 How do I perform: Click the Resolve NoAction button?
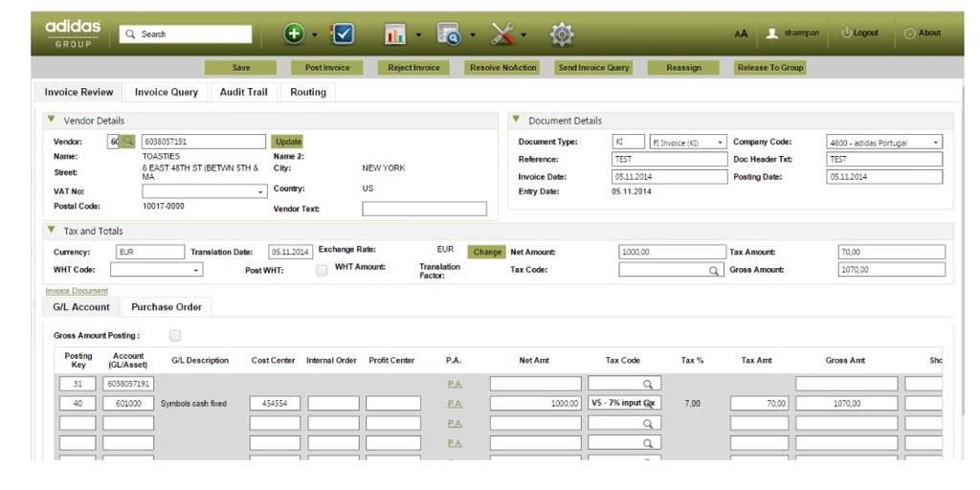(x=503, y=68)
